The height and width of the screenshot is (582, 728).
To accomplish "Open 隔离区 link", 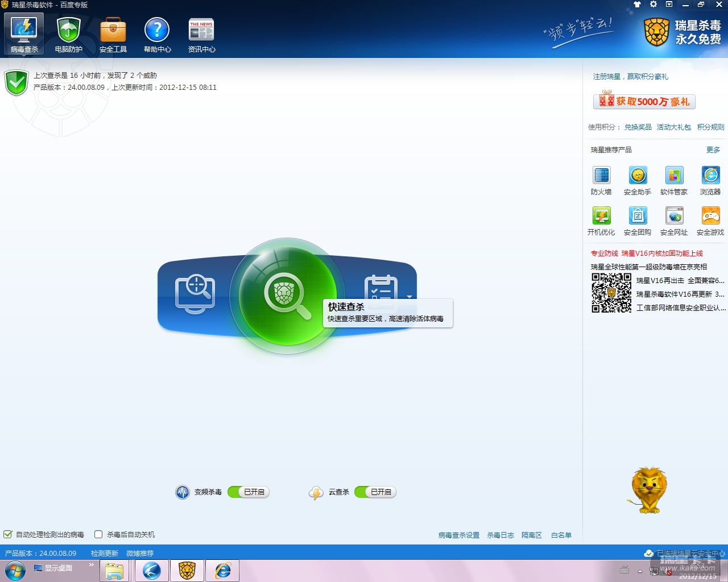I will [x=532, y=535].
